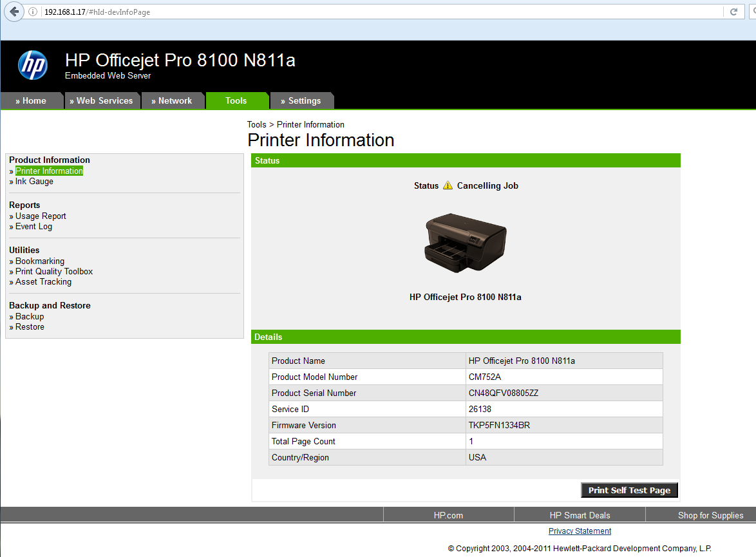Click the Product Name label
Screen dimensions: 756x557
tap(298, 361)
